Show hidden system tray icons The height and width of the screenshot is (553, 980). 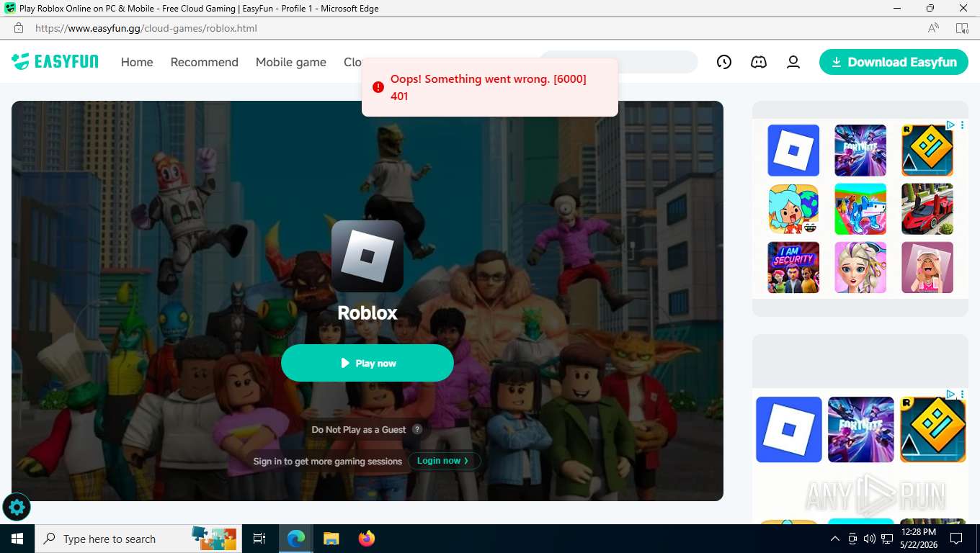(x=835, y=539)
